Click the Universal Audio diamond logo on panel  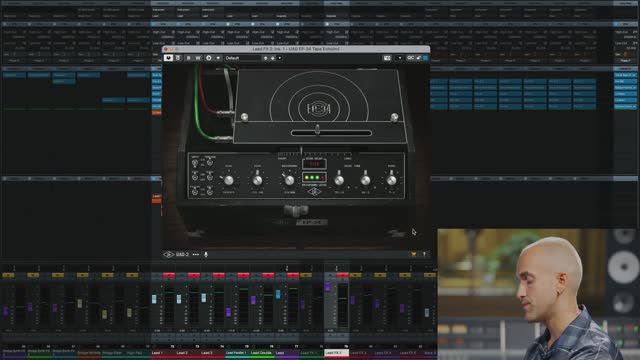coord(314,192)
